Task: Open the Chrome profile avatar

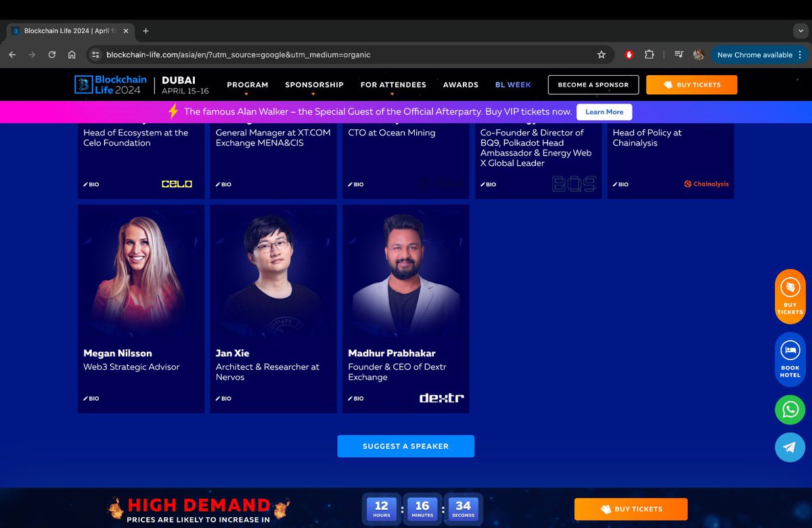Action: [699, 55]
